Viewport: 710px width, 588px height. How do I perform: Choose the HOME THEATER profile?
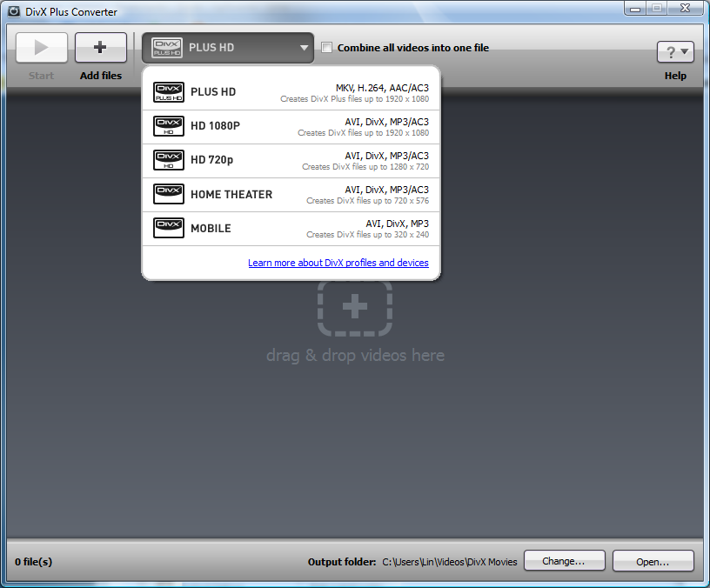[291, 195]
